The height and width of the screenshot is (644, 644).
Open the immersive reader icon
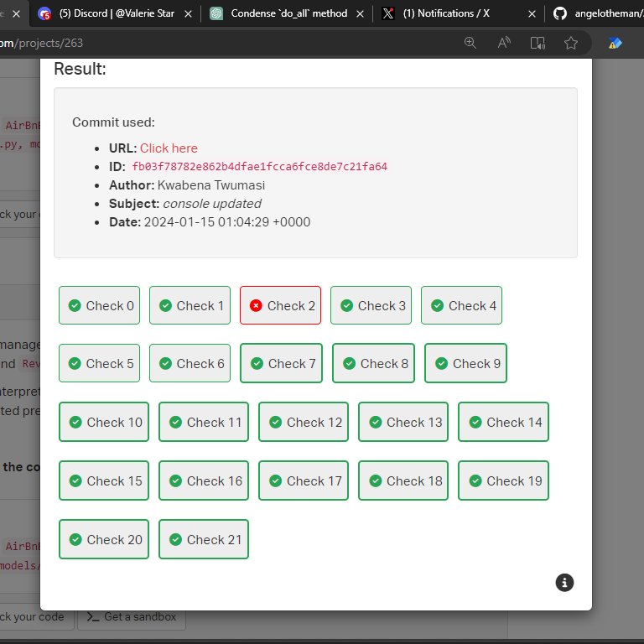click(x=538, y=43)
